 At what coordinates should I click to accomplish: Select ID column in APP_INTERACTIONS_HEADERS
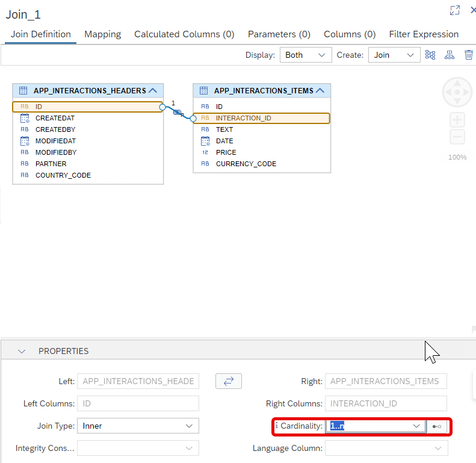(x=87, y=107)
